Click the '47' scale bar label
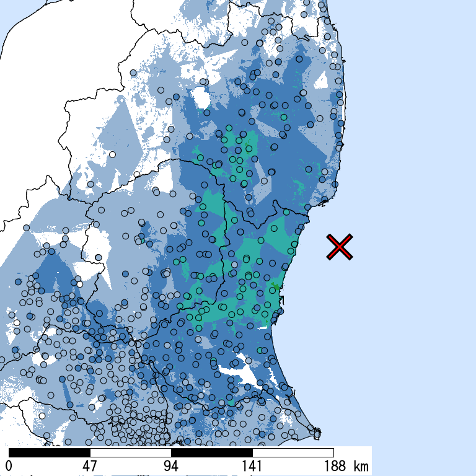 tap(90, 466)
